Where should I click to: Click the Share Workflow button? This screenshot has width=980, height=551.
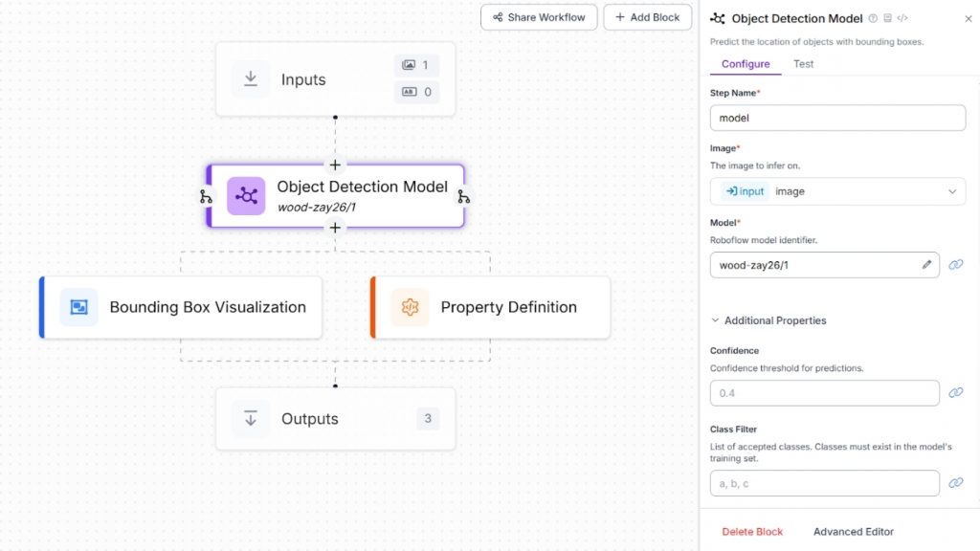pyautogui.click(x=539, y=17)
